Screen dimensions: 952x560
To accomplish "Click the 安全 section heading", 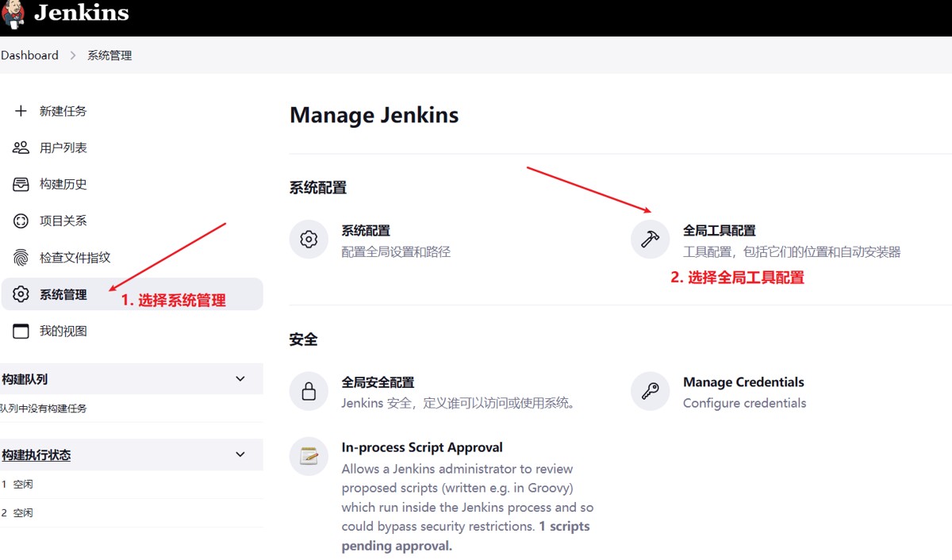I will tap(304, 339).
